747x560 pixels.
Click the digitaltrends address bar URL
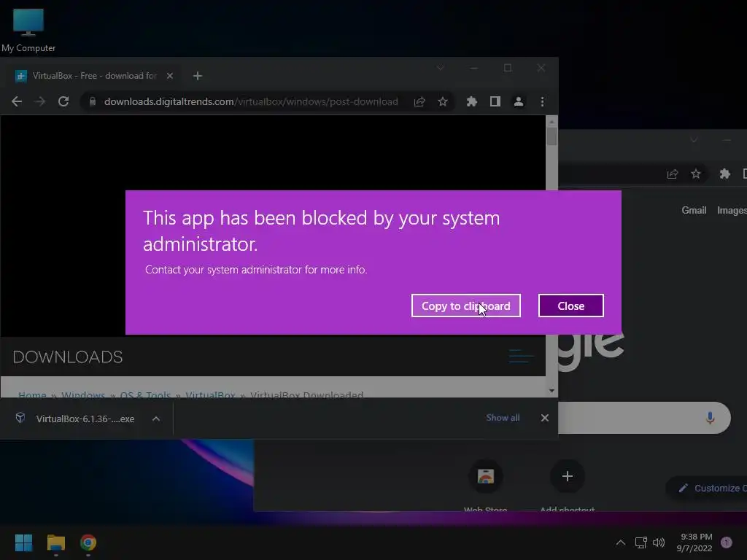click(251, 101)
